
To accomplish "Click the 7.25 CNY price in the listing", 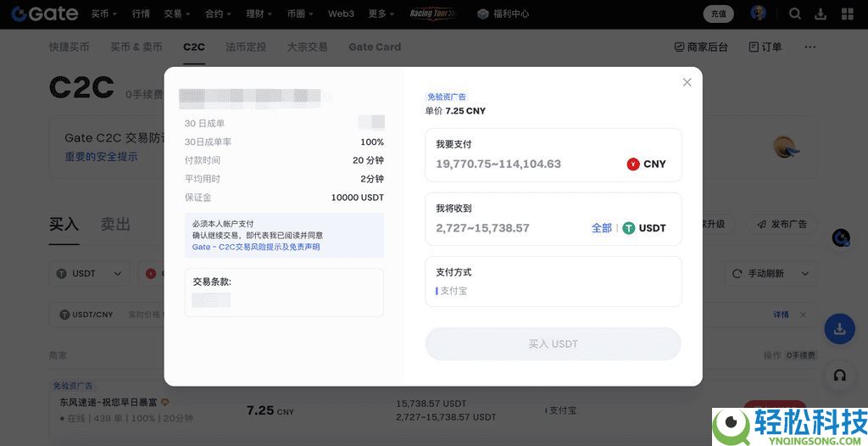I will [x=270, y=410].
